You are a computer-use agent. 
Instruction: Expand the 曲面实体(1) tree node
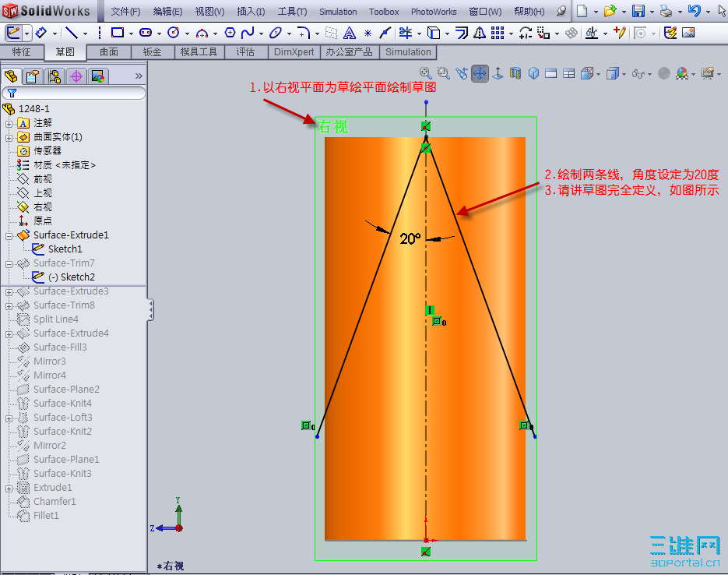[x=9, y=138]
